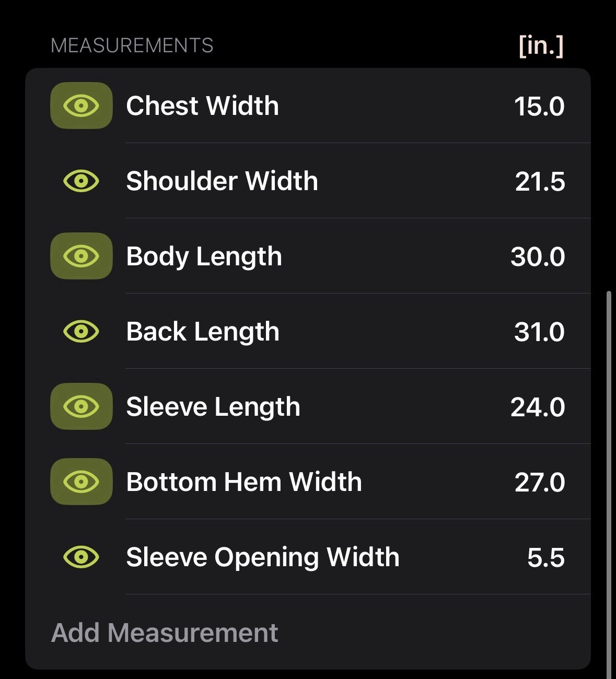This screenshot has height=679, width=616.
Task: Show Back Length using eye icon
Action: 81,332
